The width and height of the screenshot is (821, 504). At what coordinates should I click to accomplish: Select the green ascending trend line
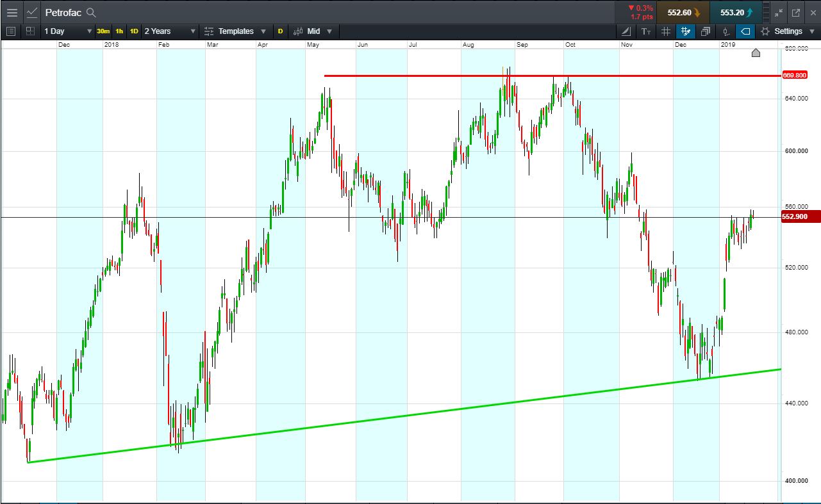point(404,416)
